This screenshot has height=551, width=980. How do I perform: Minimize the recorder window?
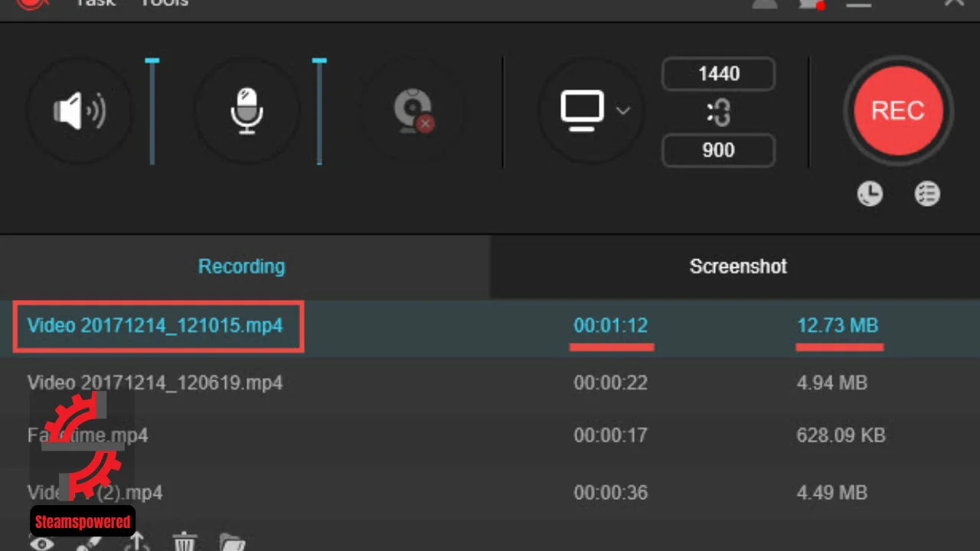(859, 5)
